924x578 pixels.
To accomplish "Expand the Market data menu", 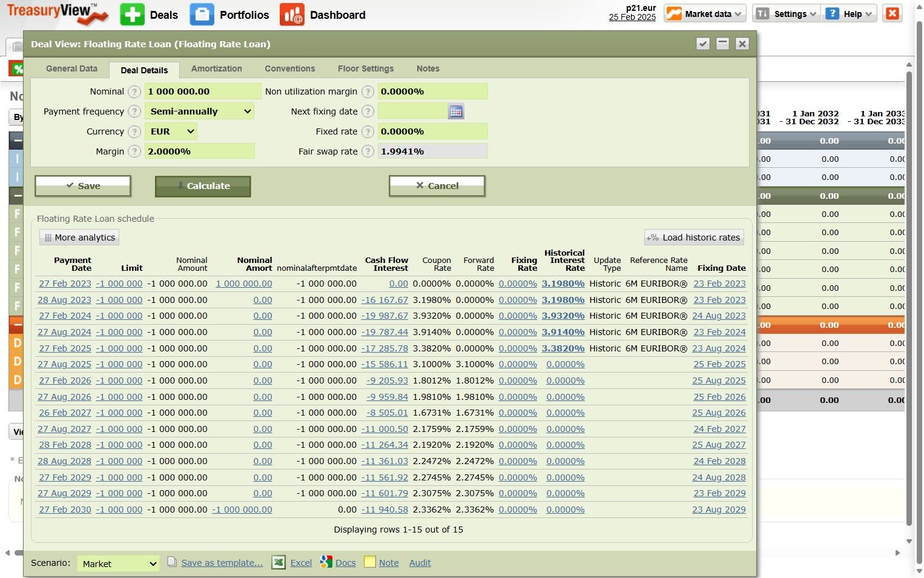I will click(704, 14).
